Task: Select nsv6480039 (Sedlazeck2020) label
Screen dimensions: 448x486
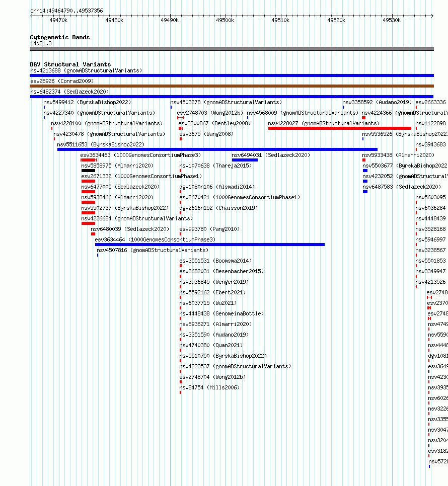Action: coord(130,229)
